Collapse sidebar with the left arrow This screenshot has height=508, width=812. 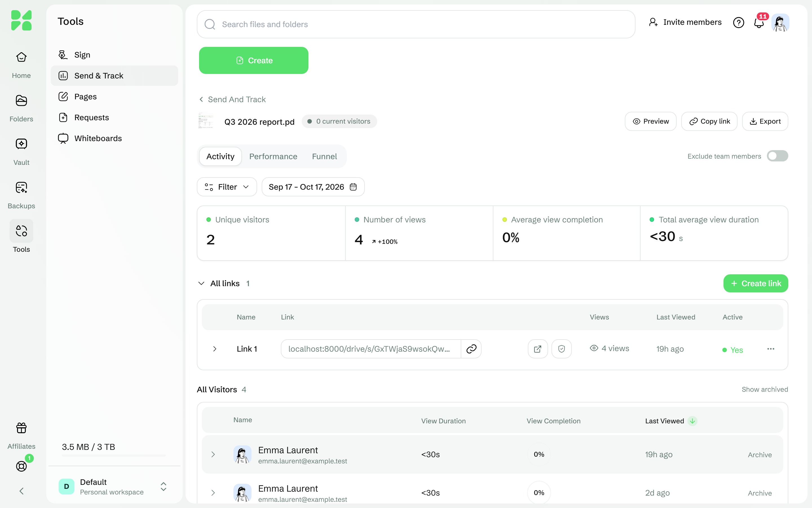pos(21,491)
